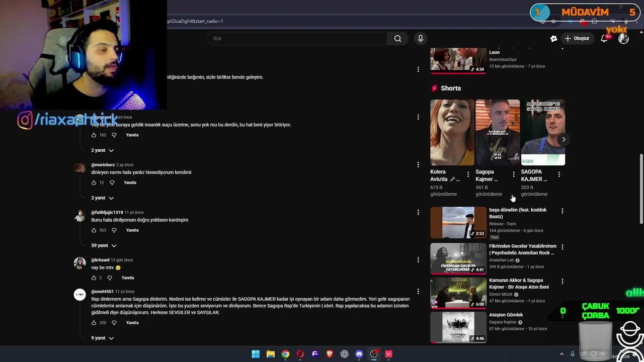Open Discord from taskbar
The width and height of the screenshot is (644, 362).
pyautogui.click(x=359, y=354)
